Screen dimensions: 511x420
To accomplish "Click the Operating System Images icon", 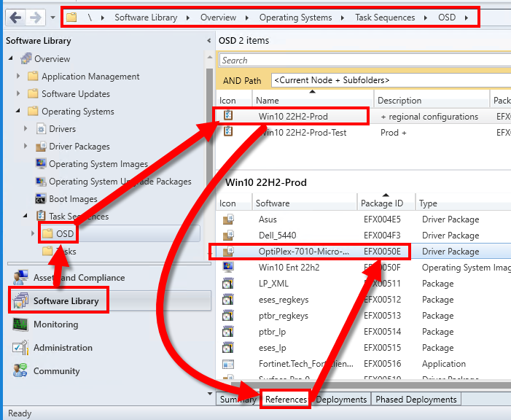I will [41, 163].
